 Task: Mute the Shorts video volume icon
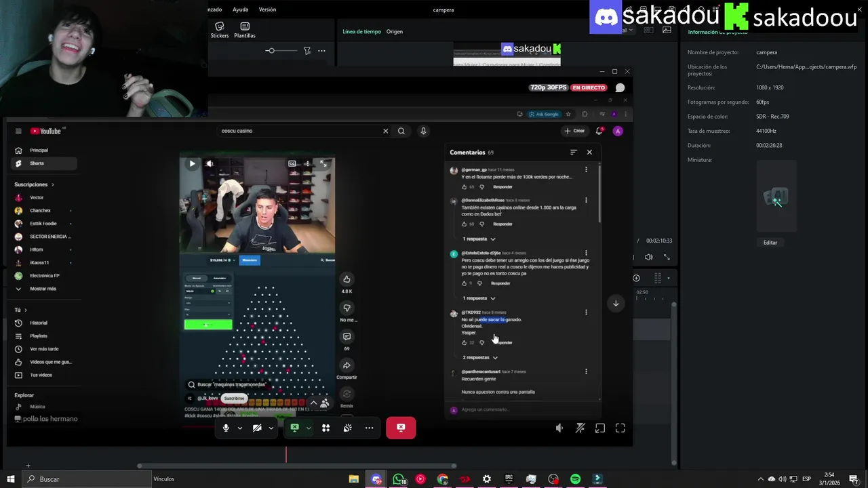(x=210, y=163)
